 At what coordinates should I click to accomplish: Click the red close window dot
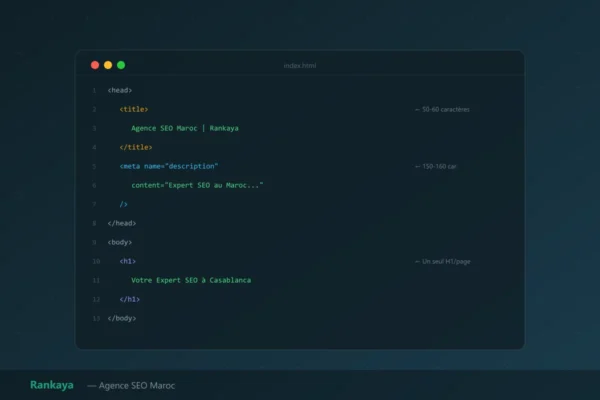pyautogui.click(x=95, y=65)
